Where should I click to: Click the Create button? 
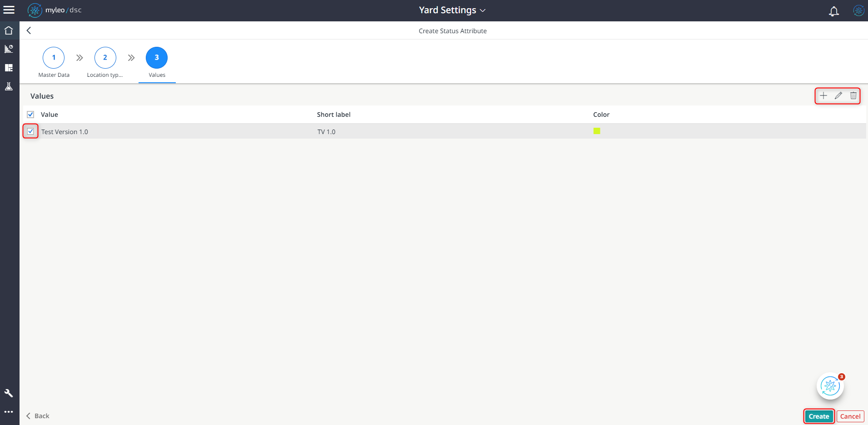pyautogui.click(x=819, y=416)
